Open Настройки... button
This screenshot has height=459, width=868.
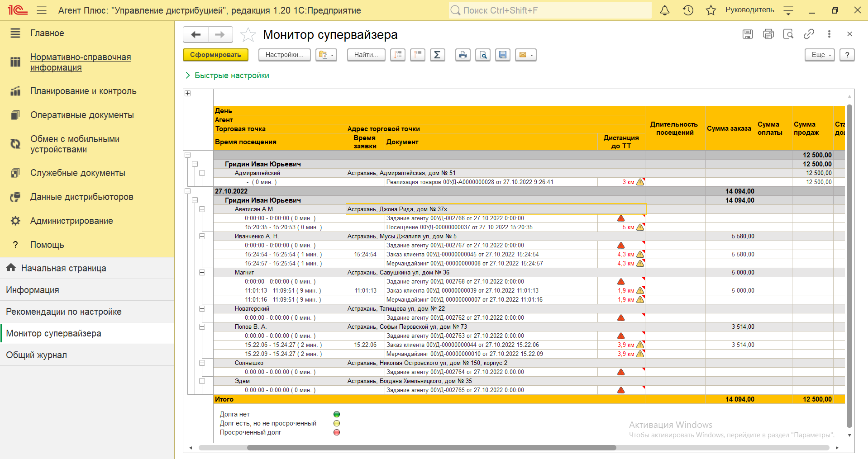point(284,55)
